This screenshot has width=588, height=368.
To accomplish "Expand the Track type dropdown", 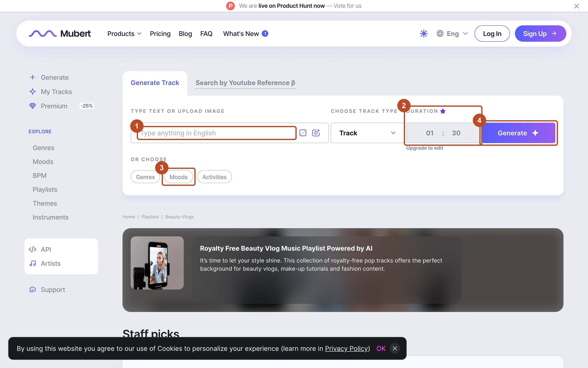I will 367,133.
